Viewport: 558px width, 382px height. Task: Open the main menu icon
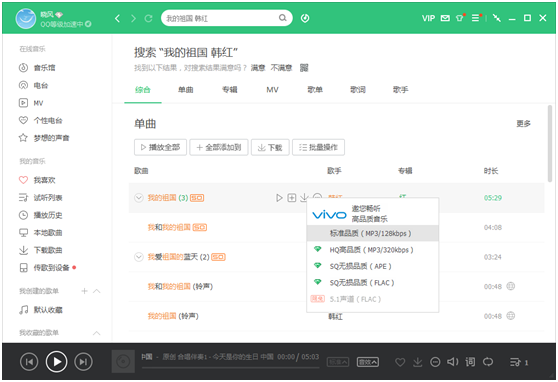coord(476,18)
